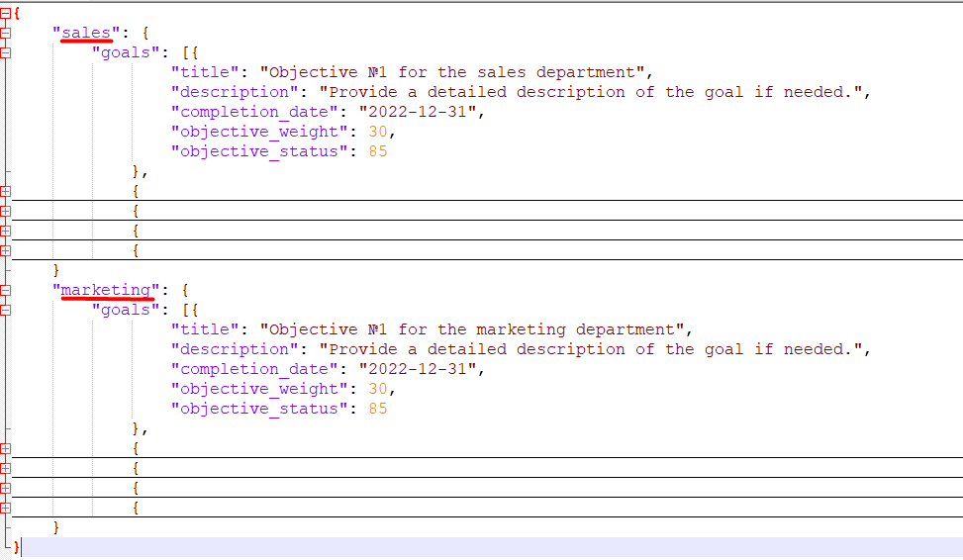This screenshot has width=963, height=560.
Task: Click the "title" key in the sales block
Action: click(x=205, y=72)
